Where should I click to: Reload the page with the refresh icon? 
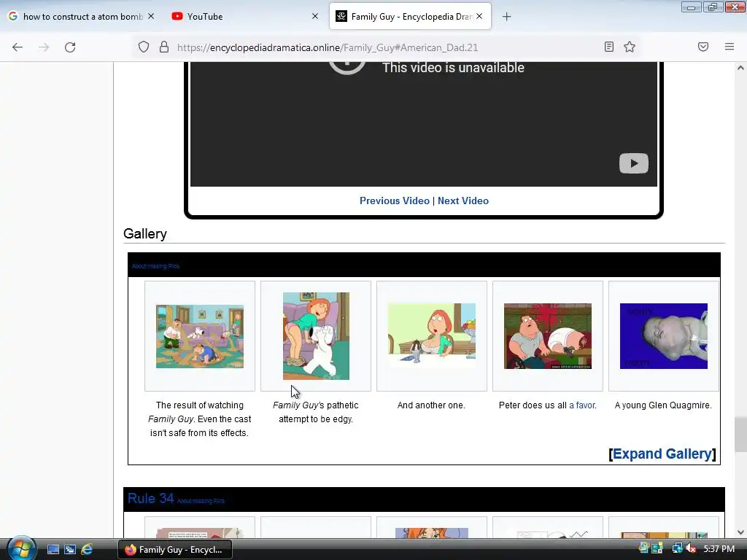(x=70, y=47)
